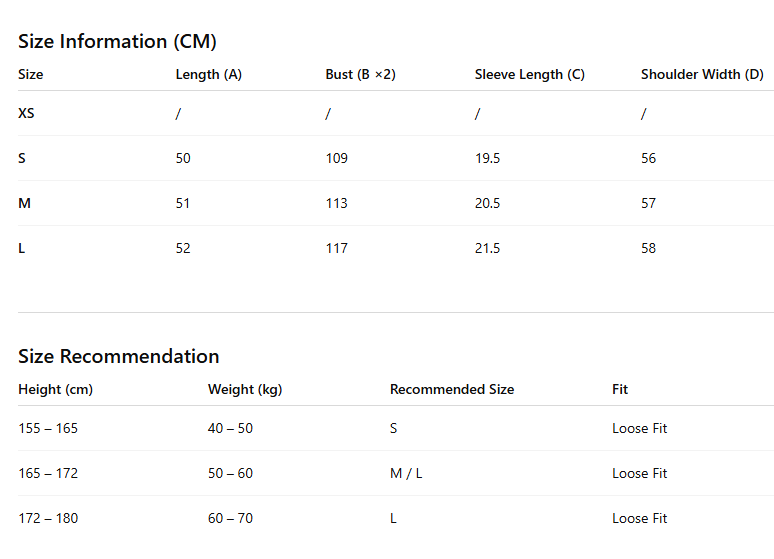Click the 109 bust value for S
774x559 pixels.
pos(337,159)
